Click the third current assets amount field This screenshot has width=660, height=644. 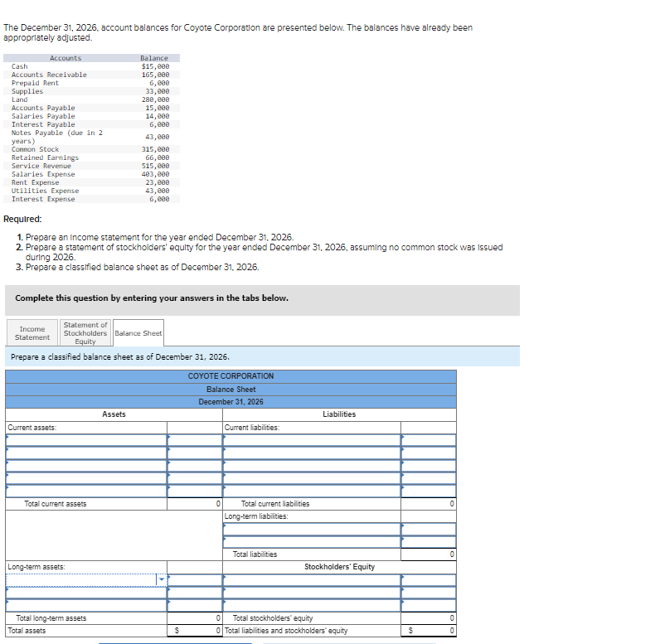[195, 465]
